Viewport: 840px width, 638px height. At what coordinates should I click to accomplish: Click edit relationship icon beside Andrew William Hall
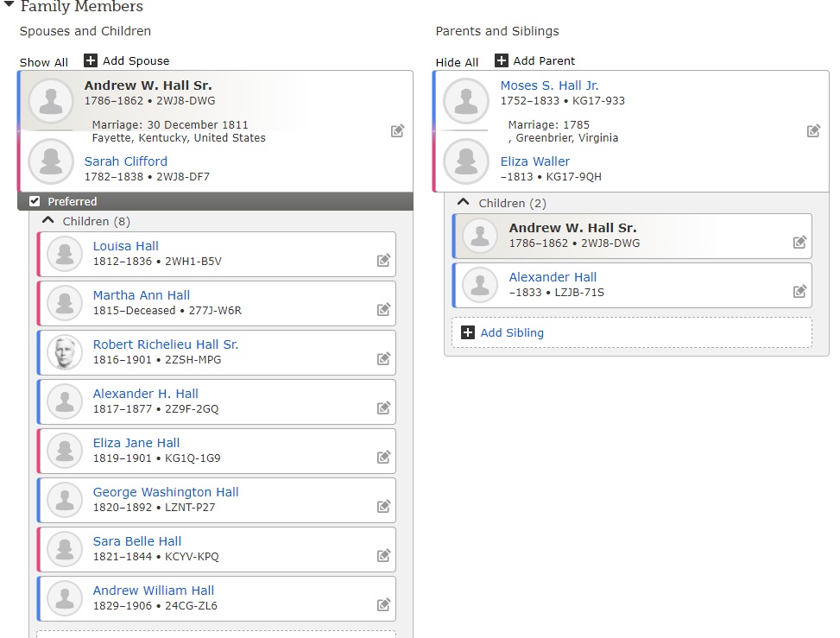click(x=383, y=605)
